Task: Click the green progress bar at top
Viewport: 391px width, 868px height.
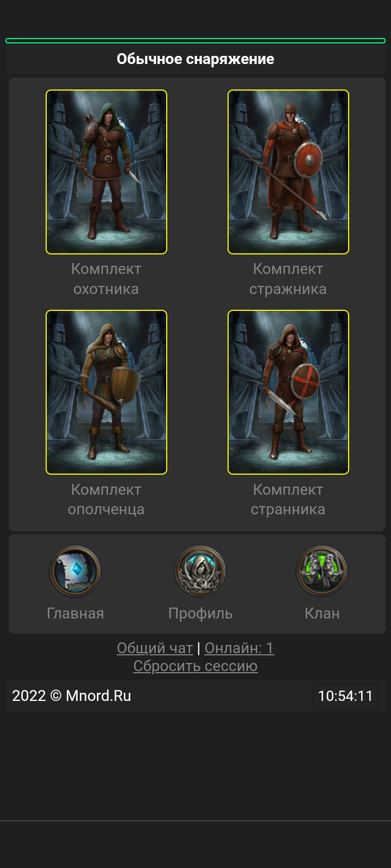Action: pyautogui.click(x=195, y=41)
